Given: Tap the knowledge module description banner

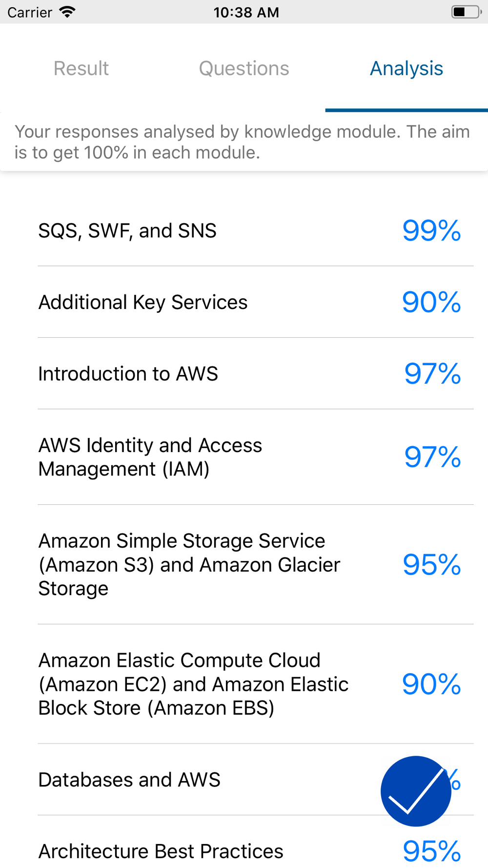Looking at the screenshot, I should (244, 142).
